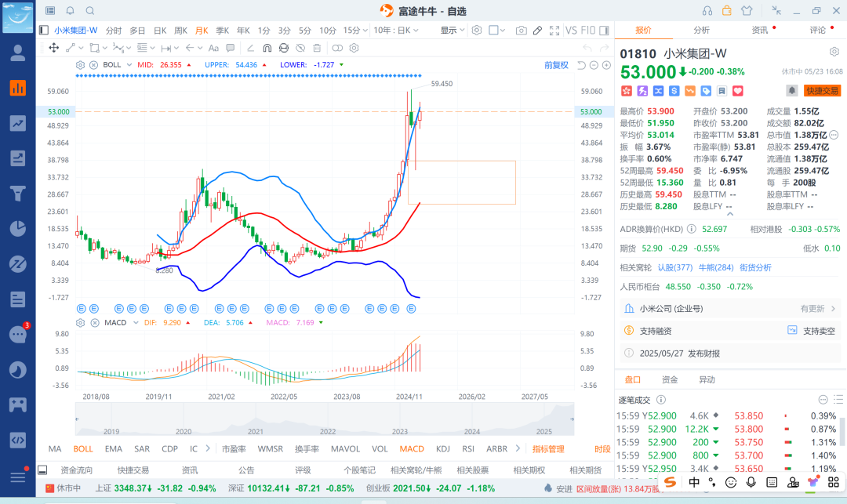Click the 快捷交易 orange button

822,91
